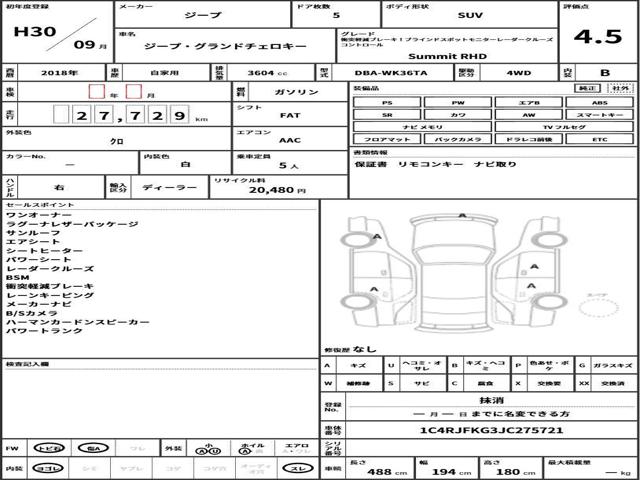Click the shift type FAT

point(290,116)
